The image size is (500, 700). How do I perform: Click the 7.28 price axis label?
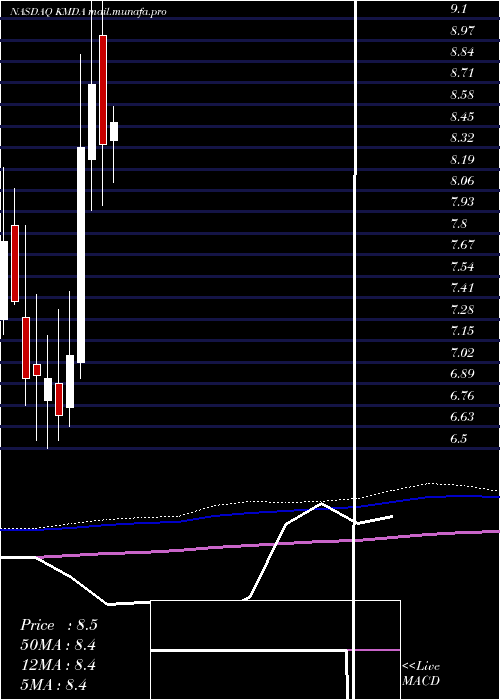[x=462, y=310]
